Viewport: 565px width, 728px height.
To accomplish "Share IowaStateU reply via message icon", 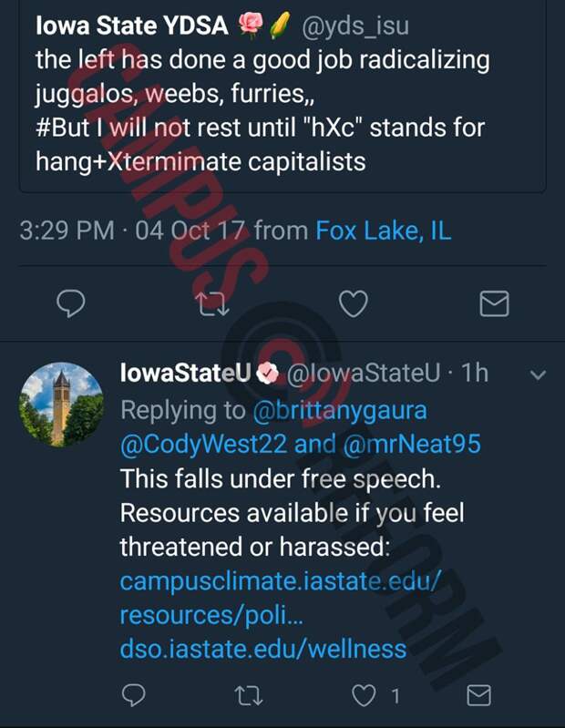I will 478,695.
